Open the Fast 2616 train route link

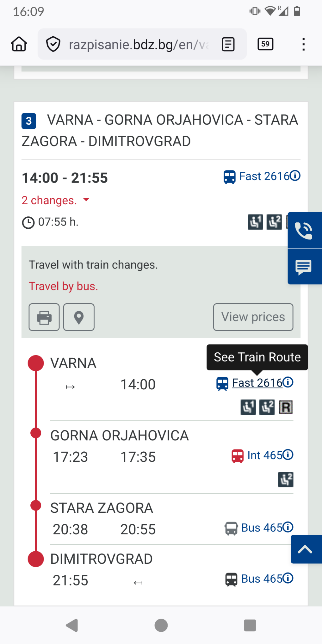point(257,383)
